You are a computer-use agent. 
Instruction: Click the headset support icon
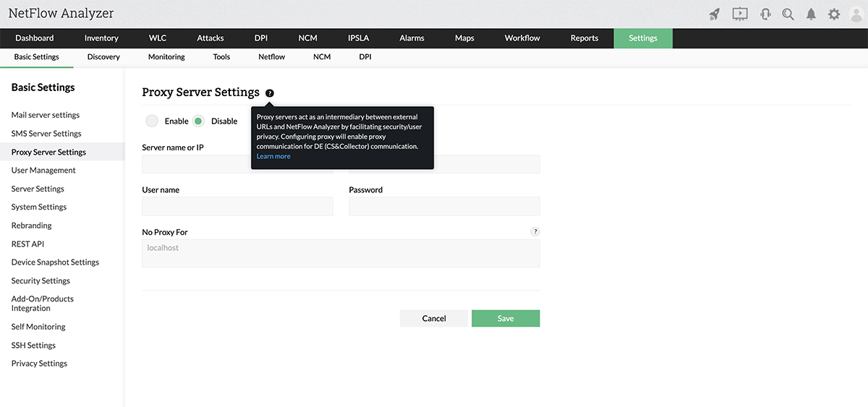[765, 14]
